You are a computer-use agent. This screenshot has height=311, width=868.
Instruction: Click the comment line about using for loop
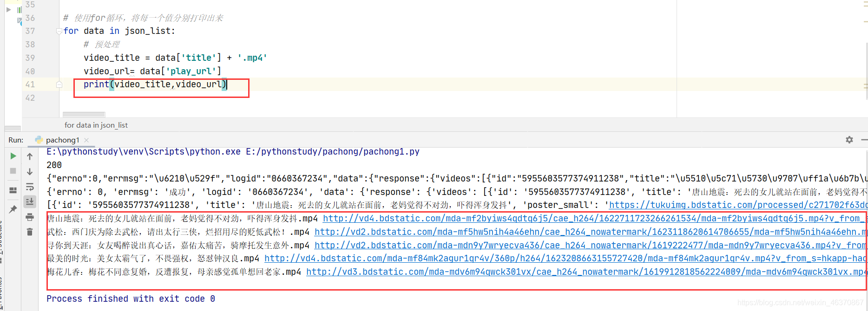[143, 18]
